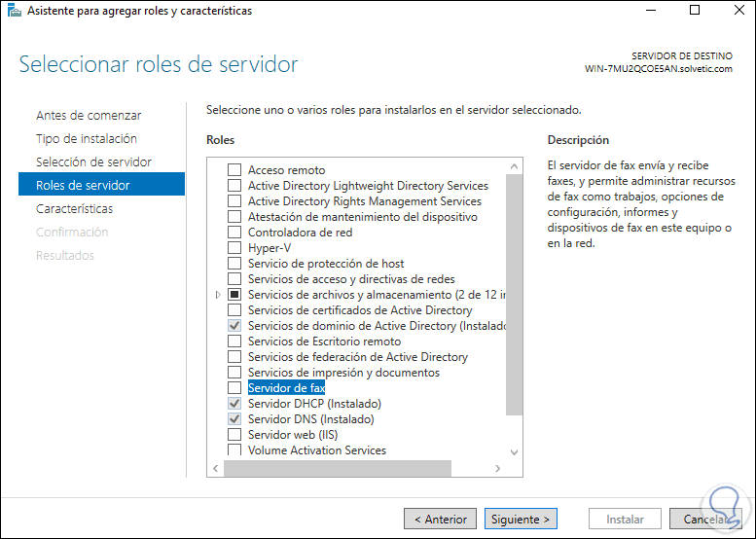Tick the Servidor de fax checkbox
Screen dimensions: 756x539
point(234,388)
